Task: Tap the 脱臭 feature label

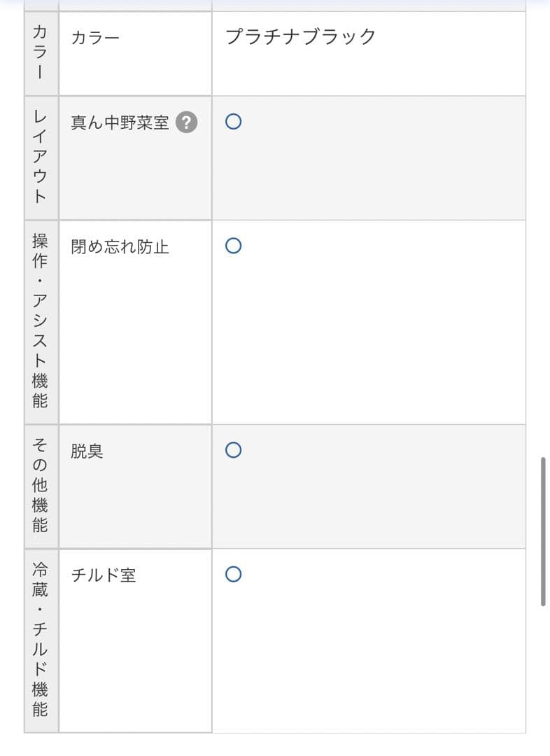Action: click(x=87, y=451)
